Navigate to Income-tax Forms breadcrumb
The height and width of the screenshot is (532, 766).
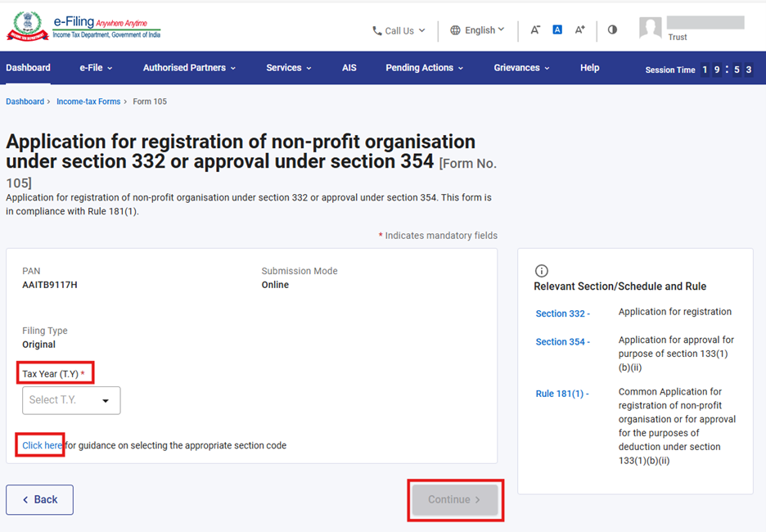click(88, 101)
